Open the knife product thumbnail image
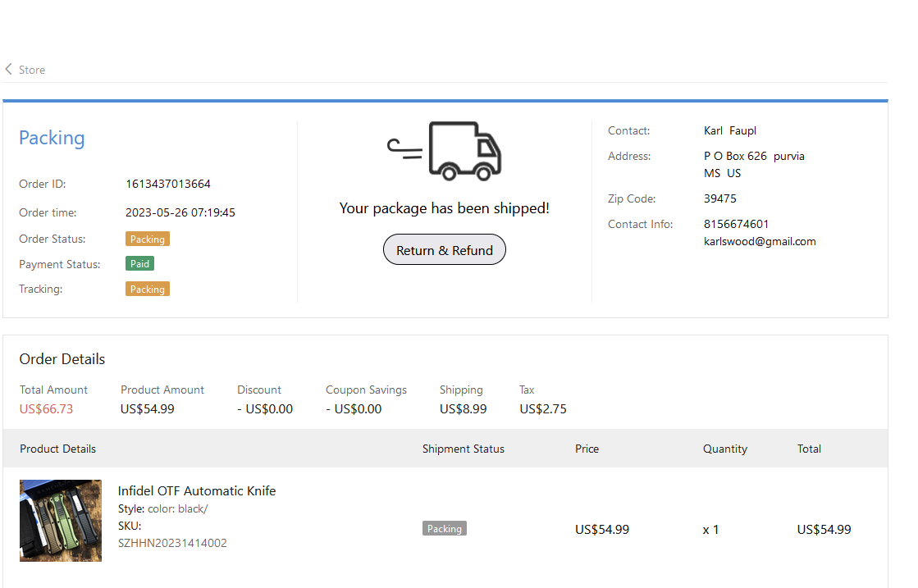The width and height of the screenshot is (918, 588). [61, 521]
